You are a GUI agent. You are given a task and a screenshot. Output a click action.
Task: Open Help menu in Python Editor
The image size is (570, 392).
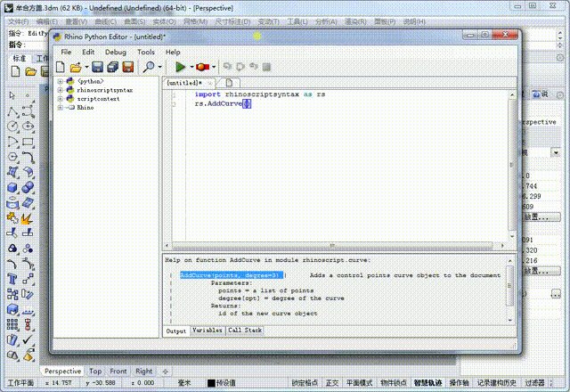(x=173, y=52)
